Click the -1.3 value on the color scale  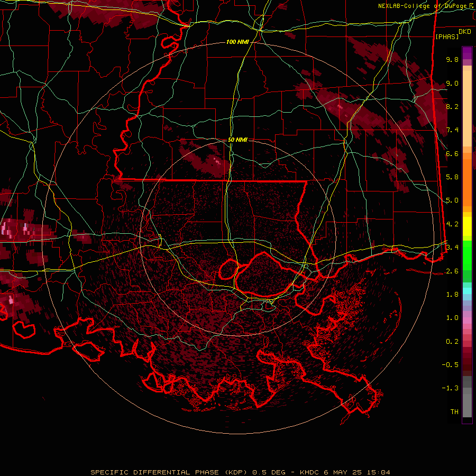tap(450, 388)
